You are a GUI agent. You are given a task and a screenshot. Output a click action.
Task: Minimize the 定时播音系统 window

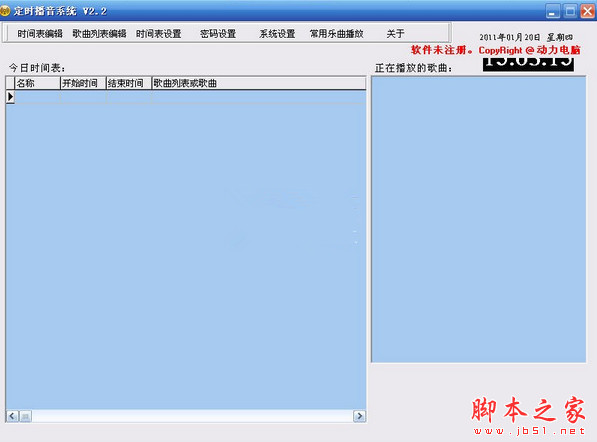[552, 11]
